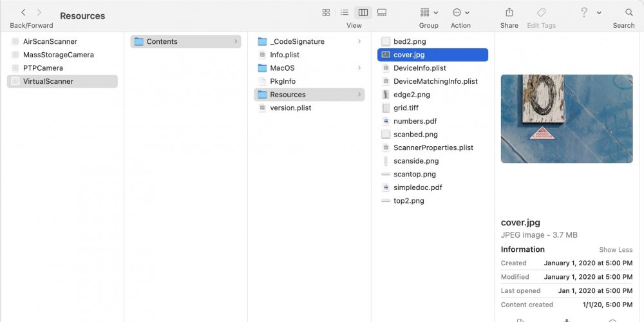644x322 pixels.
Task: Open the MacOS folder
Action: pos(282,68)
